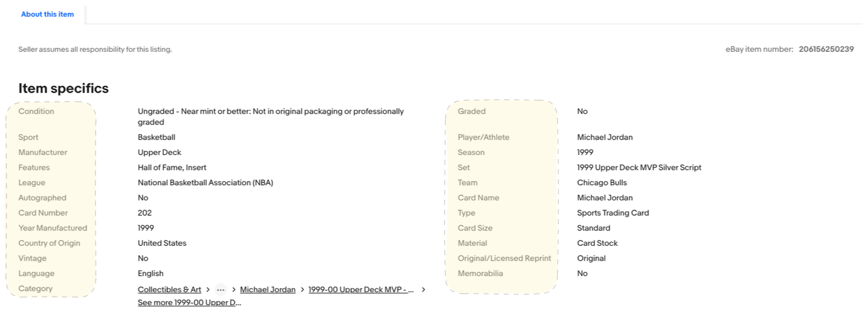The width and height of the screenshot is (868, 323).
Task: Select the Manufacturer label
Action: click(x=43, y=153)
